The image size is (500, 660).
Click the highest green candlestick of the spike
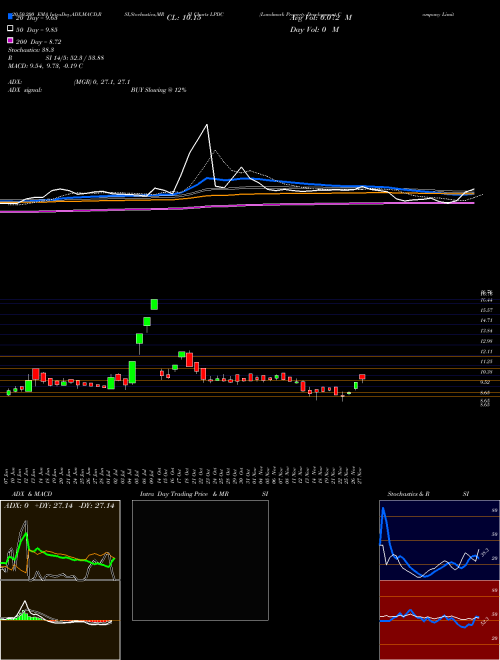154,304
